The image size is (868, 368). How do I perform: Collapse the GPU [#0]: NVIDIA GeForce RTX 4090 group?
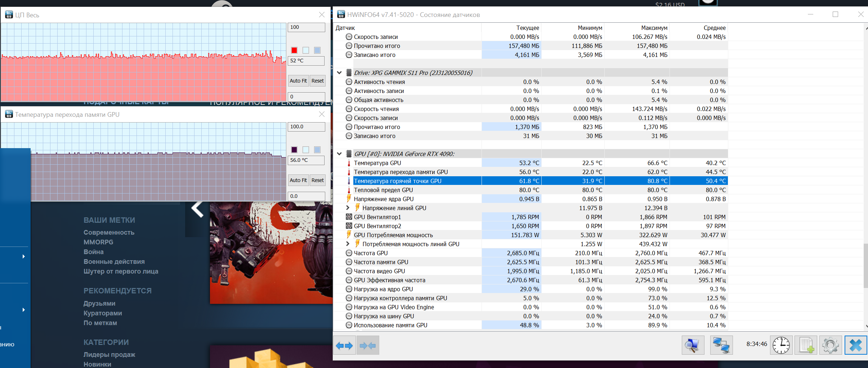pos(339,154)
